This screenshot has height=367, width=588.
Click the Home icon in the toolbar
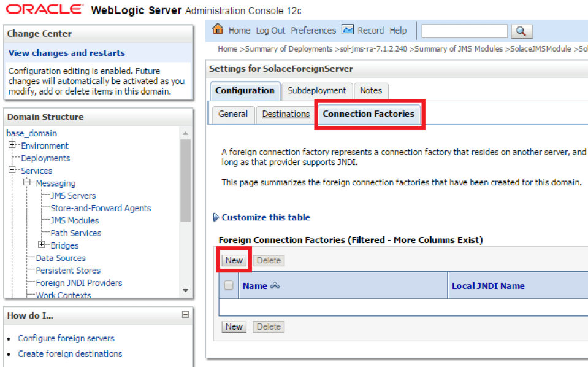(218, 29)
